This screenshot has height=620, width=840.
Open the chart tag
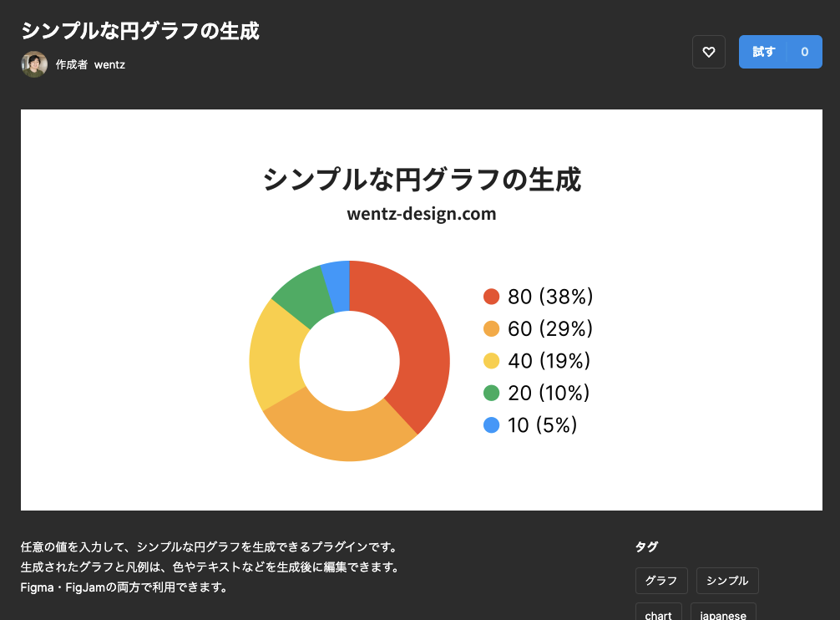point(658,613)
